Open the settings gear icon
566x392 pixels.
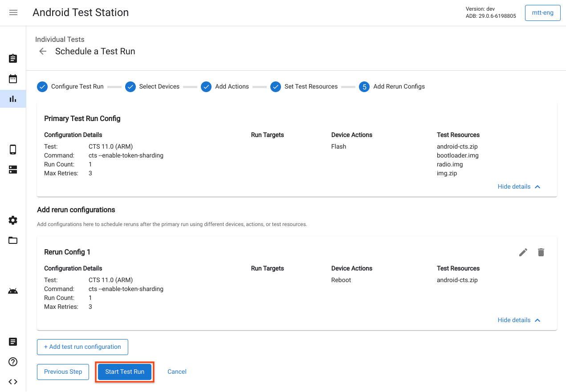(x=13, y=220)
